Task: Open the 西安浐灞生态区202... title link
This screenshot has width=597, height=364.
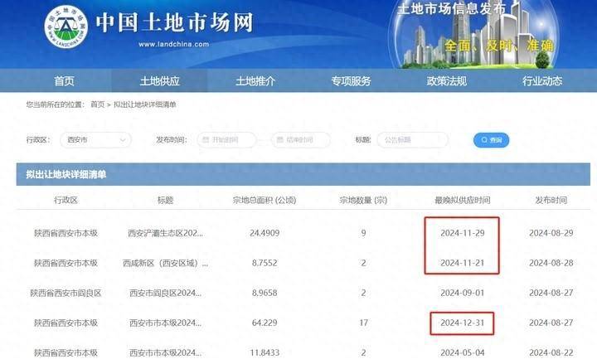Action: click(x=165, y=233)
